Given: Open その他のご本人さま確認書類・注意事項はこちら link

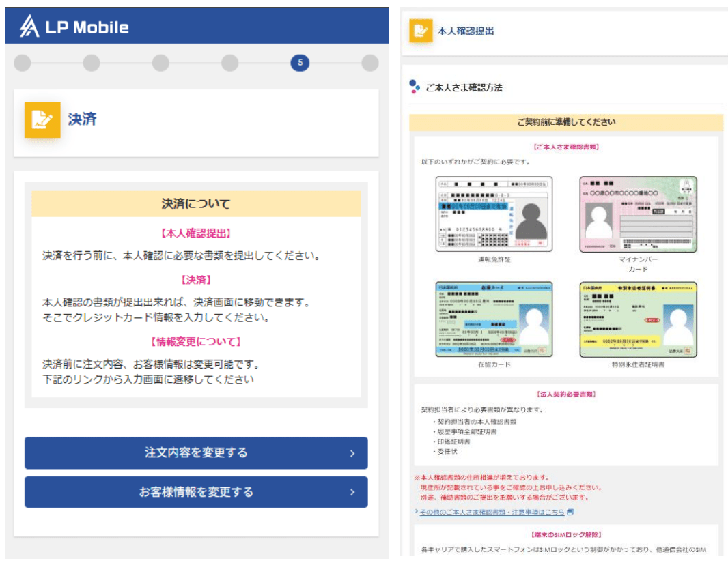Looking at the screenshot, I should click(x=492, y=511).
